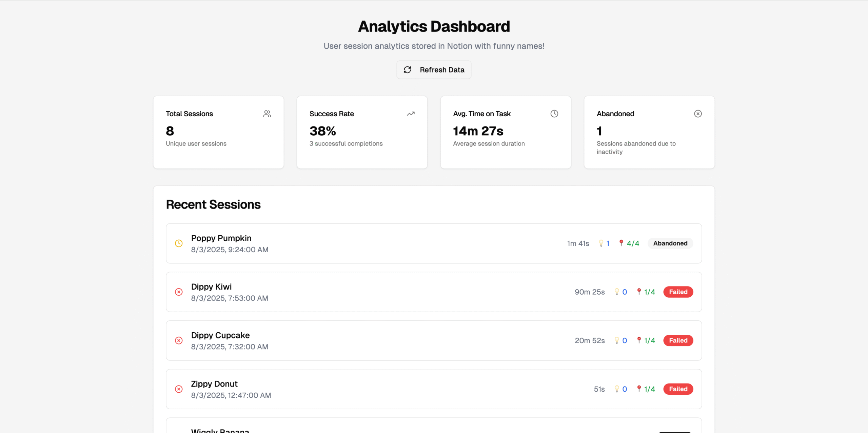Click the Abandoned card title

[x=615, y=114]
